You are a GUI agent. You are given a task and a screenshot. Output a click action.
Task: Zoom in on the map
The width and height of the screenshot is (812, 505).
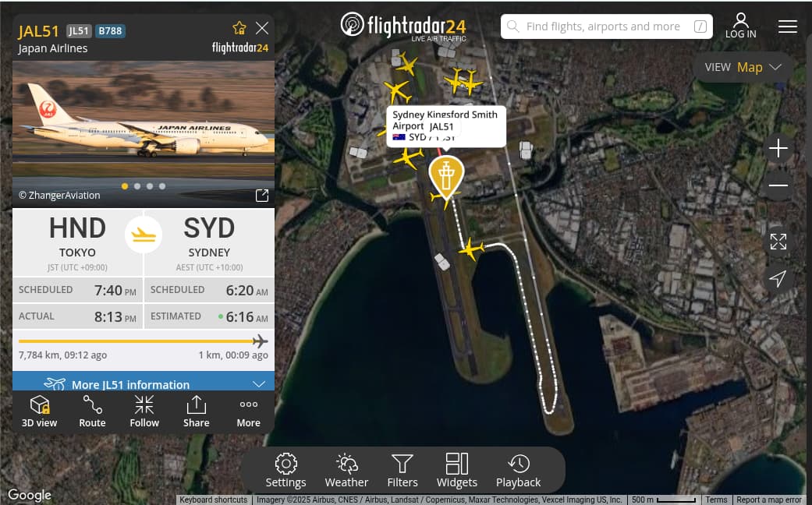click(778, 149)
